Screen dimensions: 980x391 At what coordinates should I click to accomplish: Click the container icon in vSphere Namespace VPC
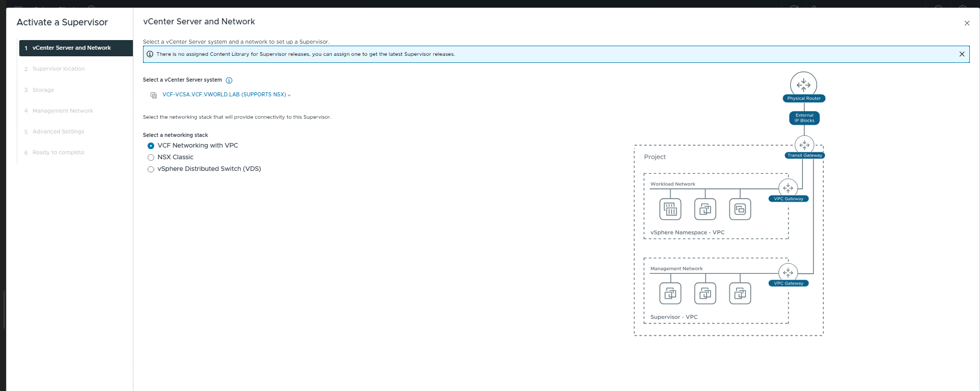pyautogui.click(x=670, y=209)
